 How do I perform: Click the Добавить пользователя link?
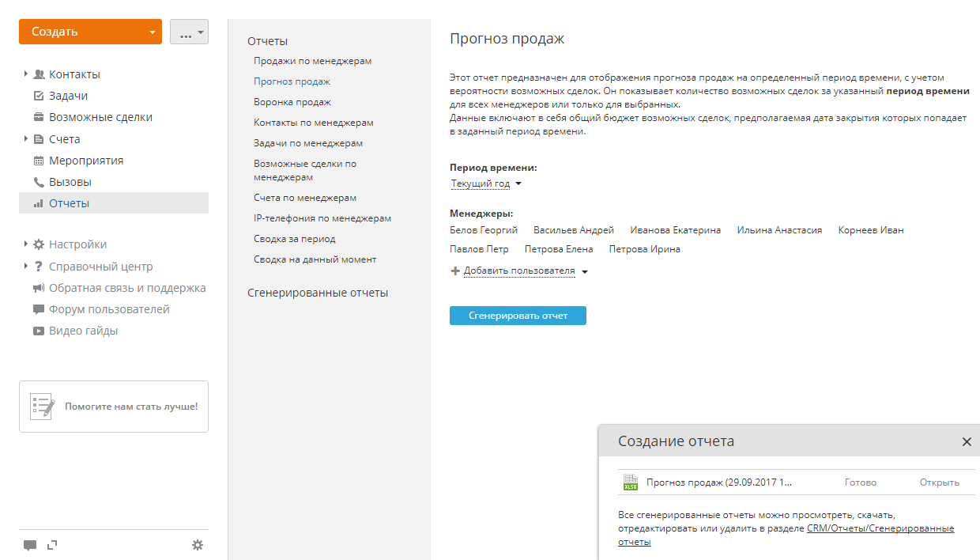(519, 271)
